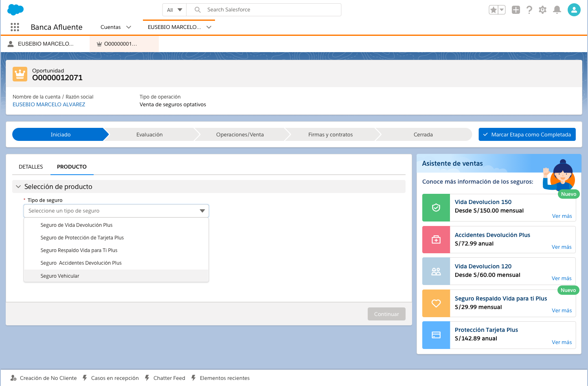Click the Accidentes Devolución Plus title

tap(492, 235)
